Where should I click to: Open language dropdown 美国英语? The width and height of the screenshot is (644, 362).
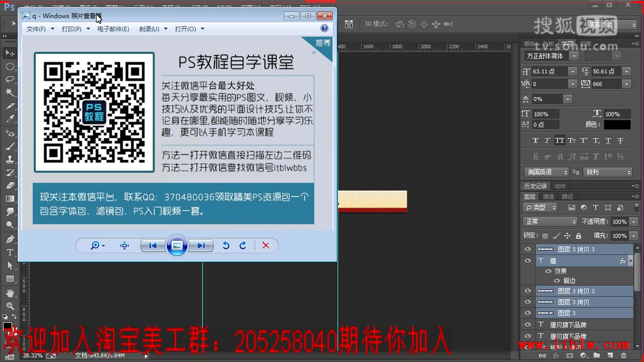[x=546, y=172]
